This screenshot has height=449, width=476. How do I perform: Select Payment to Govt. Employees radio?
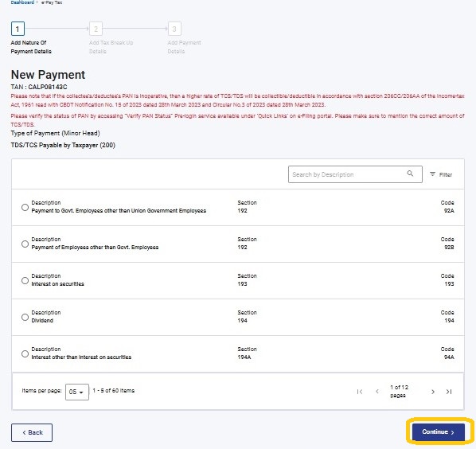[25, 207]
